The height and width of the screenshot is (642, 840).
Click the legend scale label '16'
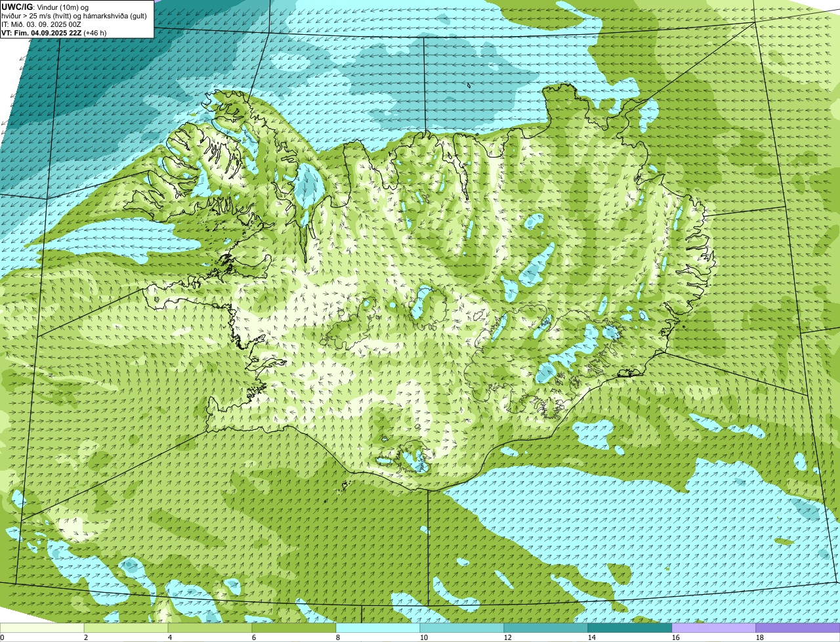point(676,637)
